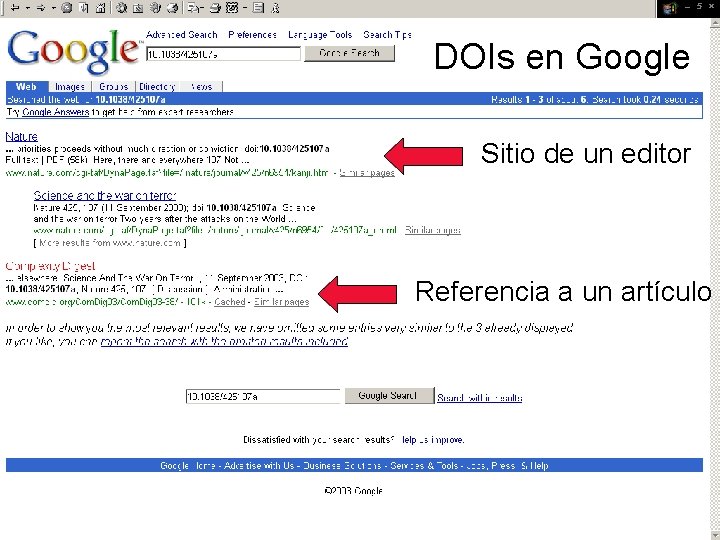Screen dimensions: 720x540
Task: Switch to the Groups tab
Action: (113, 87)
